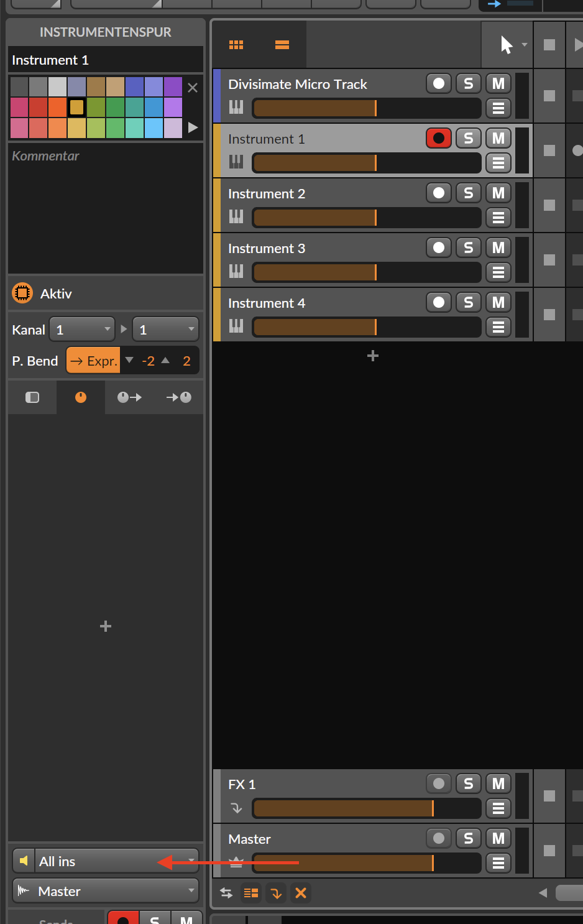Image resolution: width=583 pixels, height=924 pixels.
Task: Click the orange X icon in footer
Action: click(301, 893)
